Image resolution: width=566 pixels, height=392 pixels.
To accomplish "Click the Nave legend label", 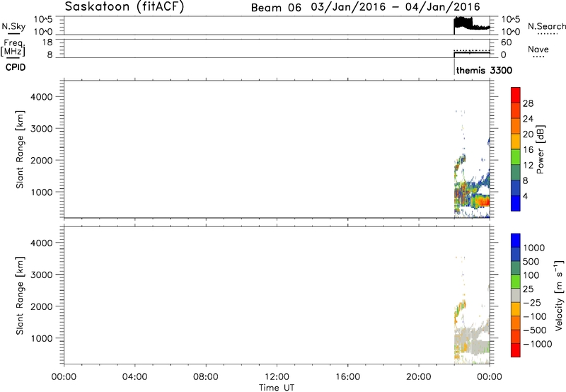I will (538, 50).
